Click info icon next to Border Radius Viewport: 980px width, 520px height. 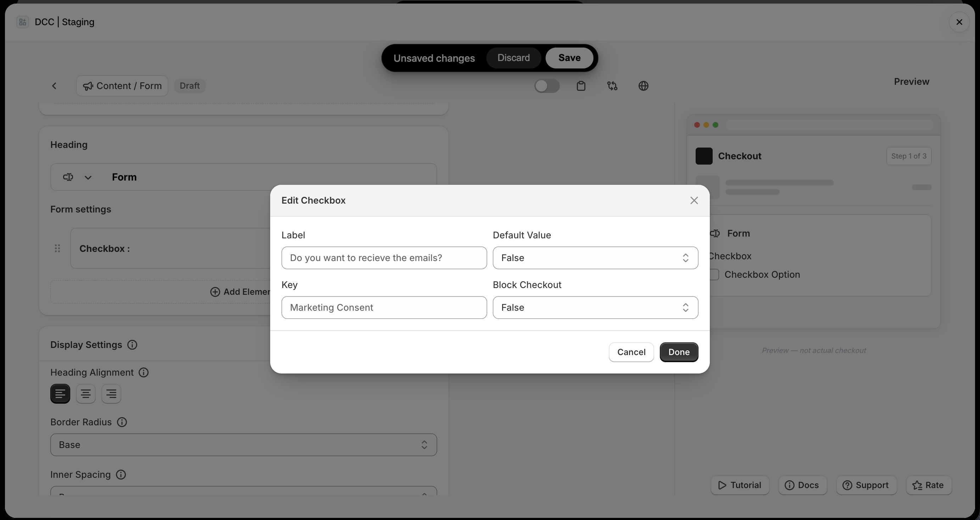coord(122,422)
